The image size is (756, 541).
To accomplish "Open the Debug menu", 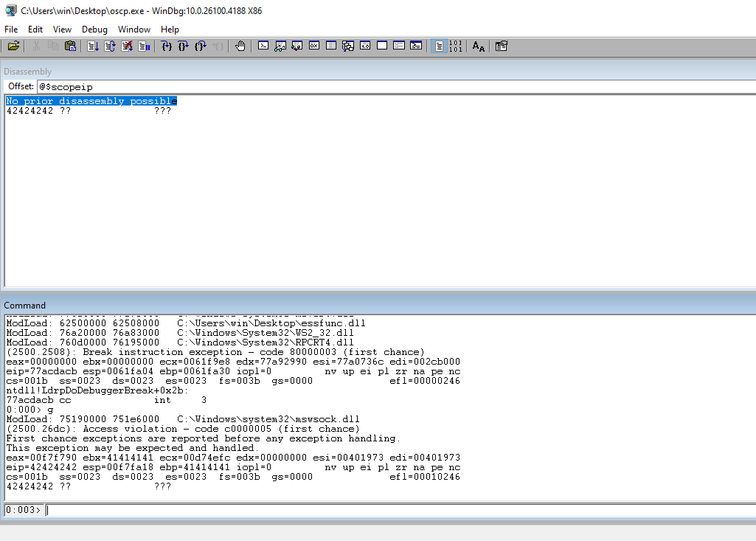I will point(94,30).
